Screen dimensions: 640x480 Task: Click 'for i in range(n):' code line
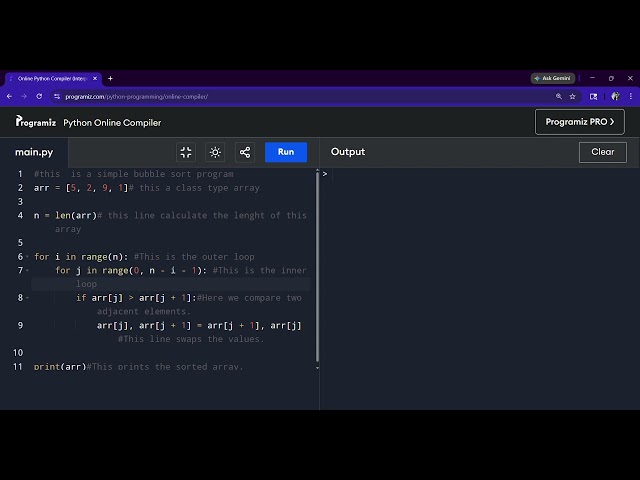[x=81, y=257]
